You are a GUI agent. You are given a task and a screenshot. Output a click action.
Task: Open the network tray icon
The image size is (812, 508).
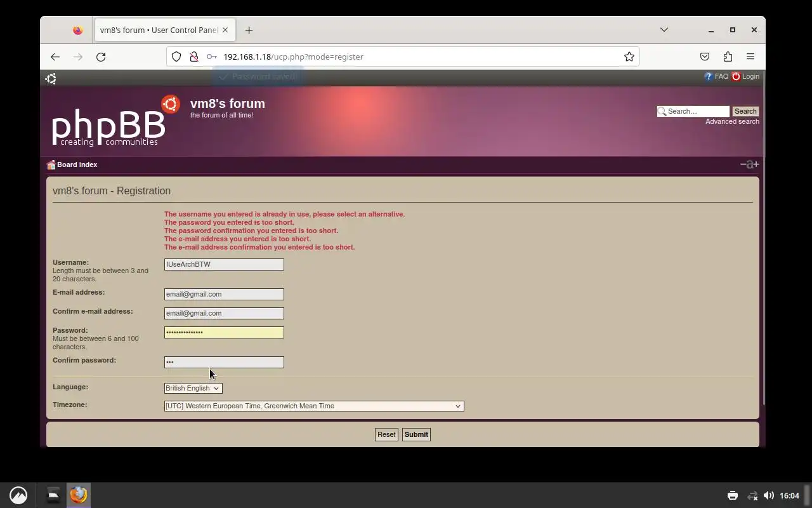coord(752,495)
